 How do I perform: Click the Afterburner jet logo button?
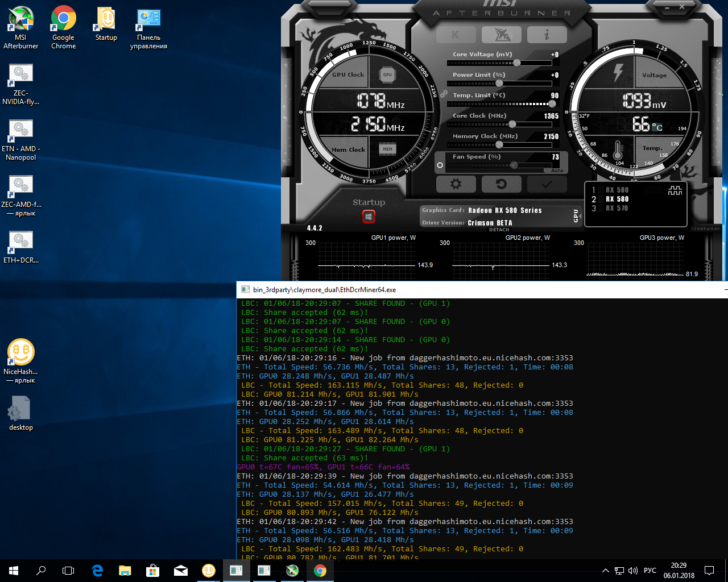coord(501,35)
